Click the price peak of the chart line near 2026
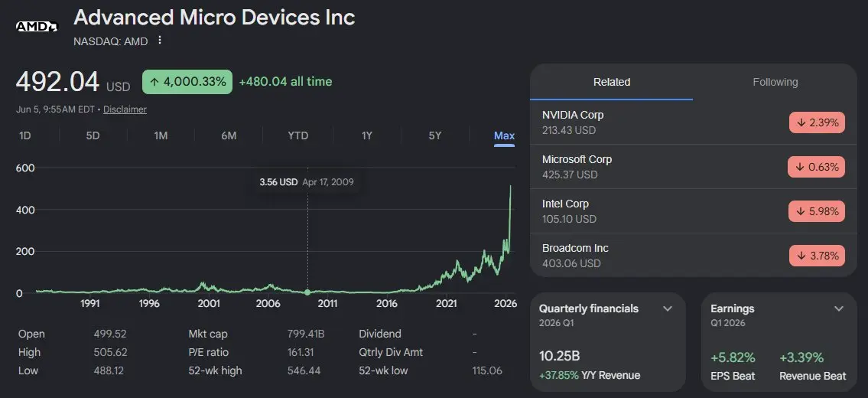Screen dimensions: 868x398 click(x=510, y=187)
